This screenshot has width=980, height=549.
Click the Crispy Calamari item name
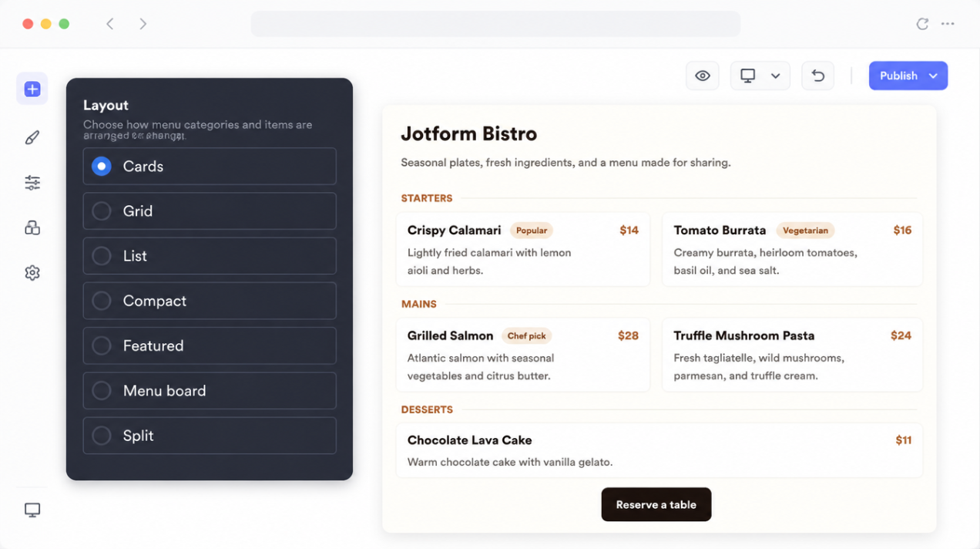[x=454, y=230]
